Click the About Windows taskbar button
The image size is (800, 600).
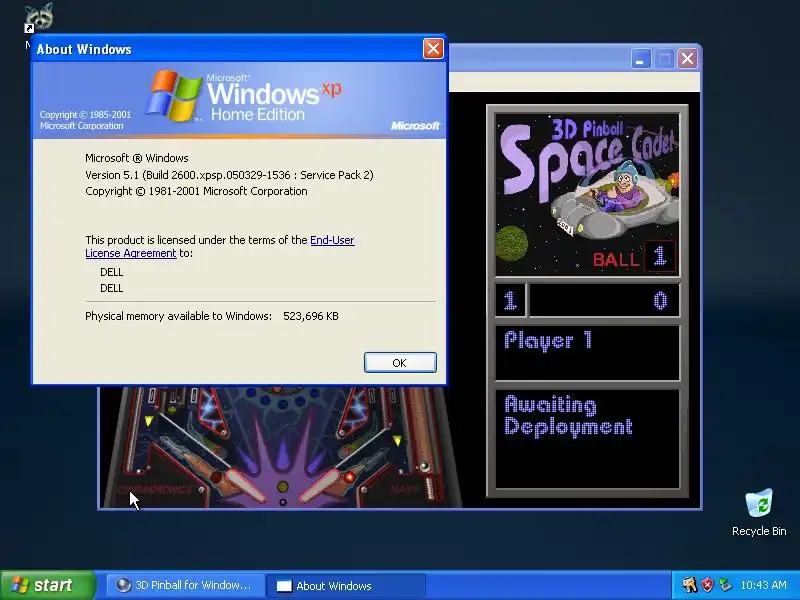coord(346,585)
